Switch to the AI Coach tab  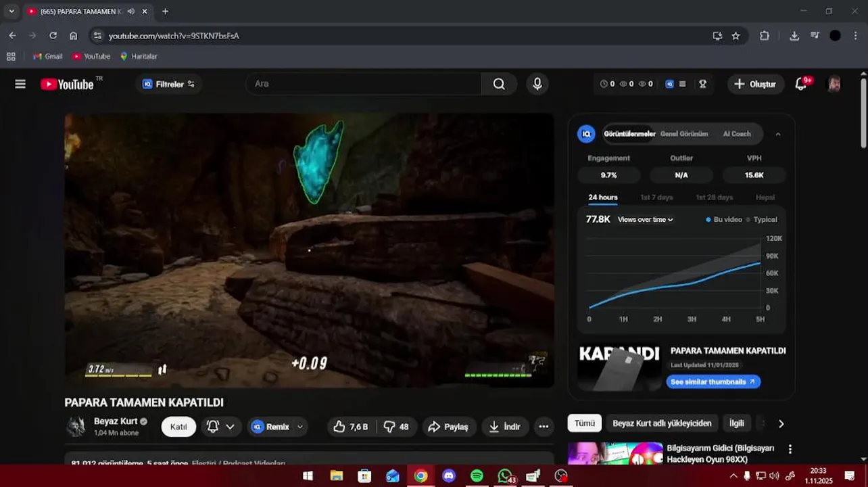click(x=737, y=134)
